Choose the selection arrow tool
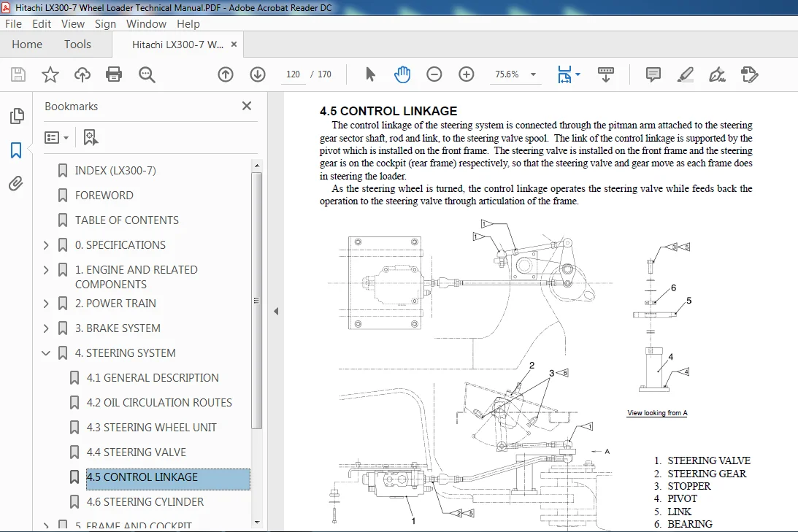The image size is (798, 532). [370, 74]
